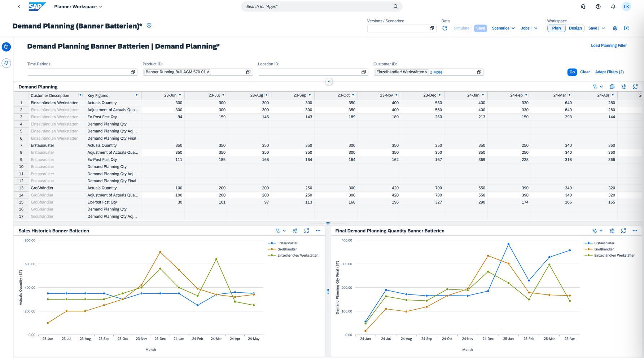
Task: Open Demand Planning grid settings icon
Action: click(x=623, y=87)
